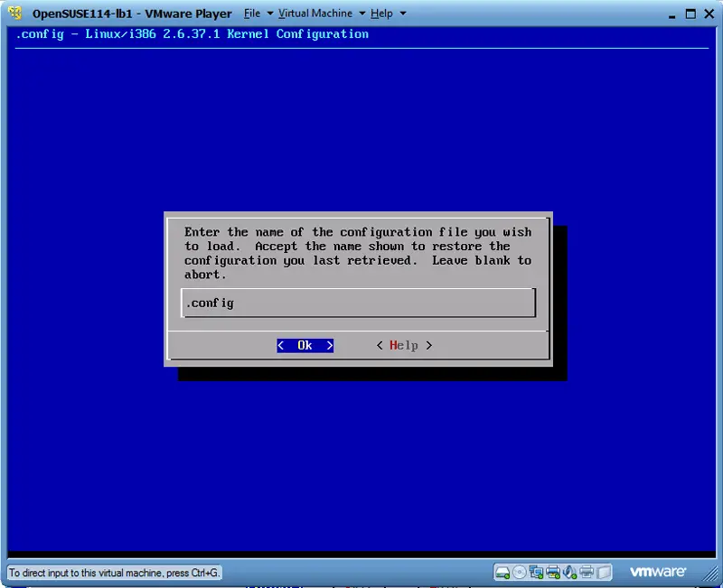The height and width of the screenshot is (588, 723).
Task: Open the Help menu in title bar
Action: pos(381,14)
